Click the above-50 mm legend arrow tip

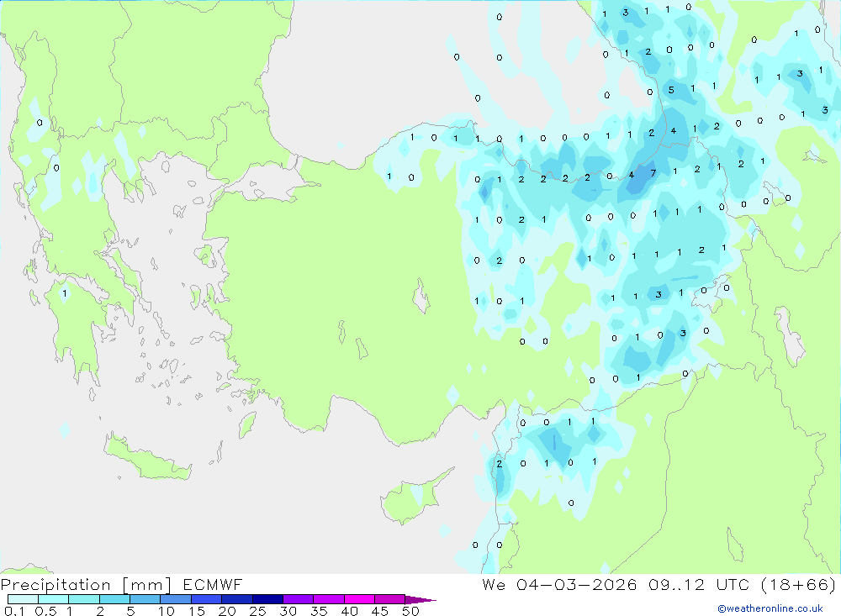click(x=420, y=599)
